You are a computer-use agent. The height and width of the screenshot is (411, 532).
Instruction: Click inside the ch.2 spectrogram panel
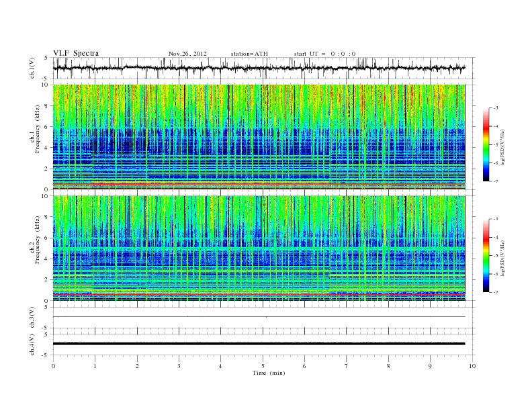(259, 248)
